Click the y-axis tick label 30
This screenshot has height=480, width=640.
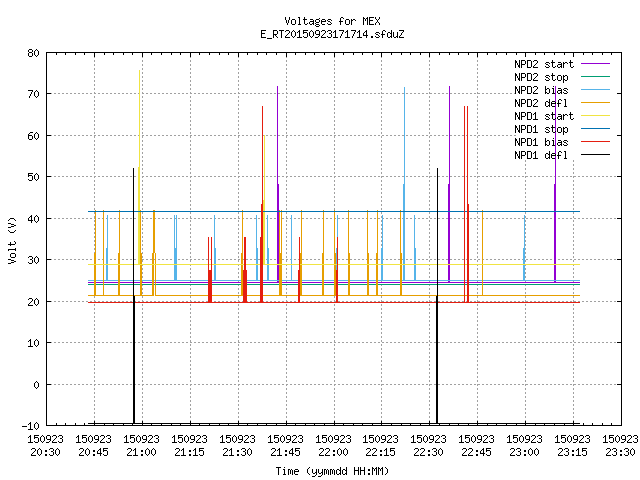pos(33,260)
